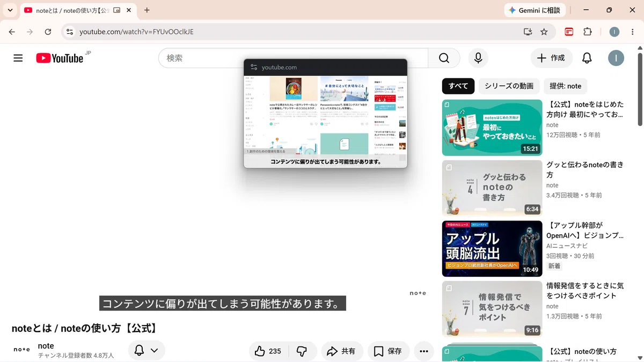Open the 【公式】noteの使い方 playlist title
Image resolution: width=644 pixels, height=362 pixels.
[x=582, y=352]
